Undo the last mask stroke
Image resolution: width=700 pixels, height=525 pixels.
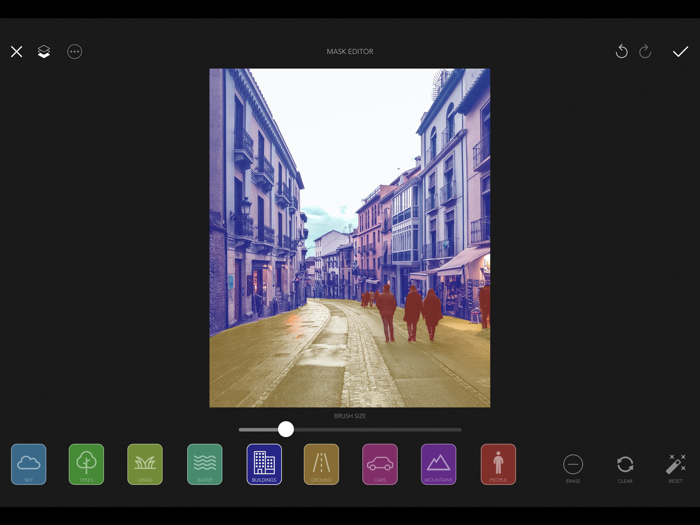(621, 52)
